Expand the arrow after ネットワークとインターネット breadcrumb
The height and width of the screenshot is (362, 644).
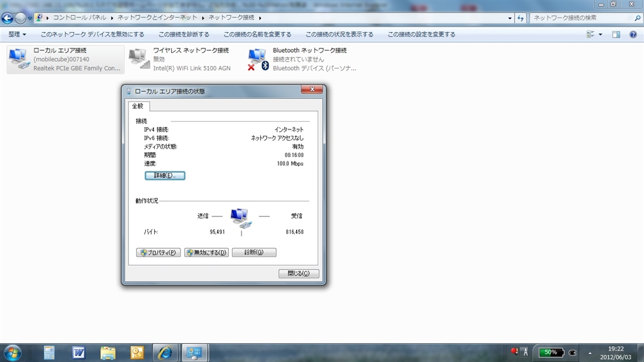(x=203, y=18)
